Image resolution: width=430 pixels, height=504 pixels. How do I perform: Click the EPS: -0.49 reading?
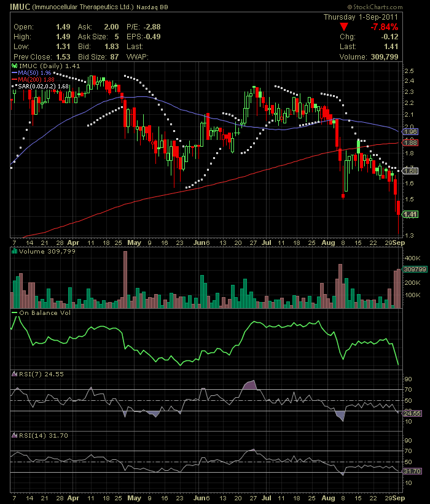click(x=144, y=37)
